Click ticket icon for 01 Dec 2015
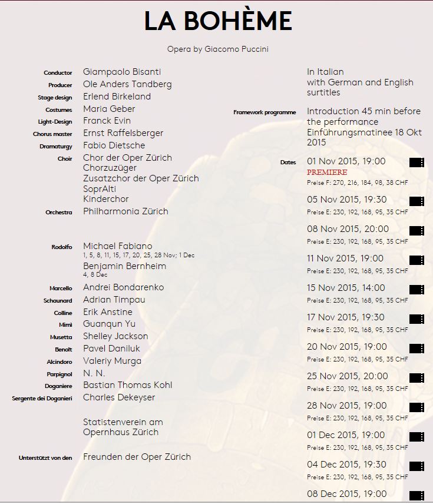The height and width of the screenshot is (504, 433). point(417,436)
